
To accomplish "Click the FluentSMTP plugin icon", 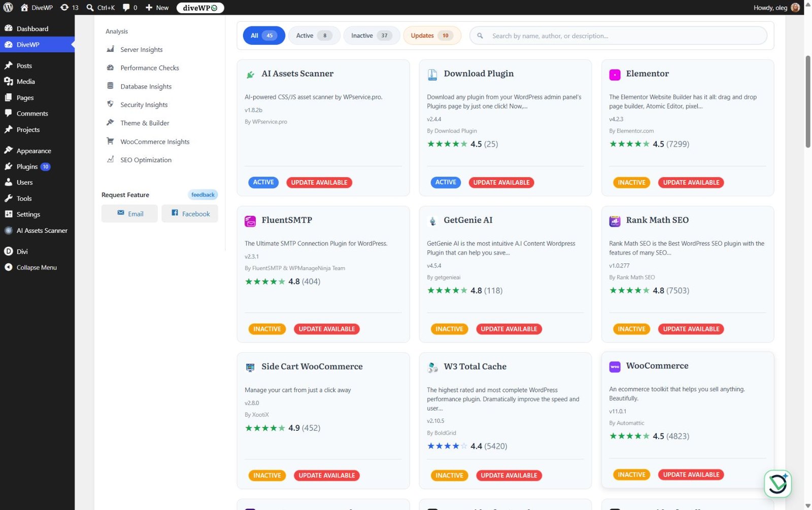I will click(250, 221).
